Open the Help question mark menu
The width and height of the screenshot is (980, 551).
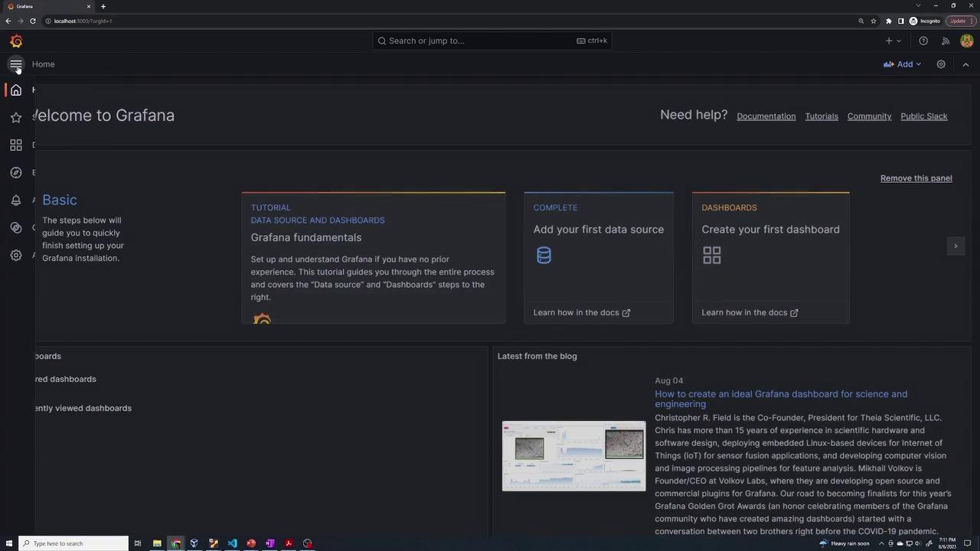point(923,41)
